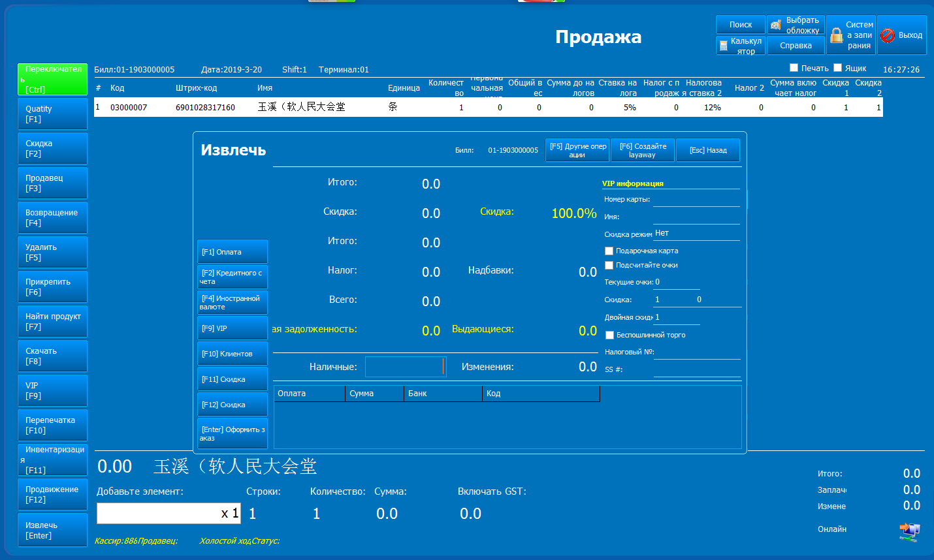Open Найти продукт F7
Image resolution: width=934 pixels, height=560 pixels.
click(52, 321)
